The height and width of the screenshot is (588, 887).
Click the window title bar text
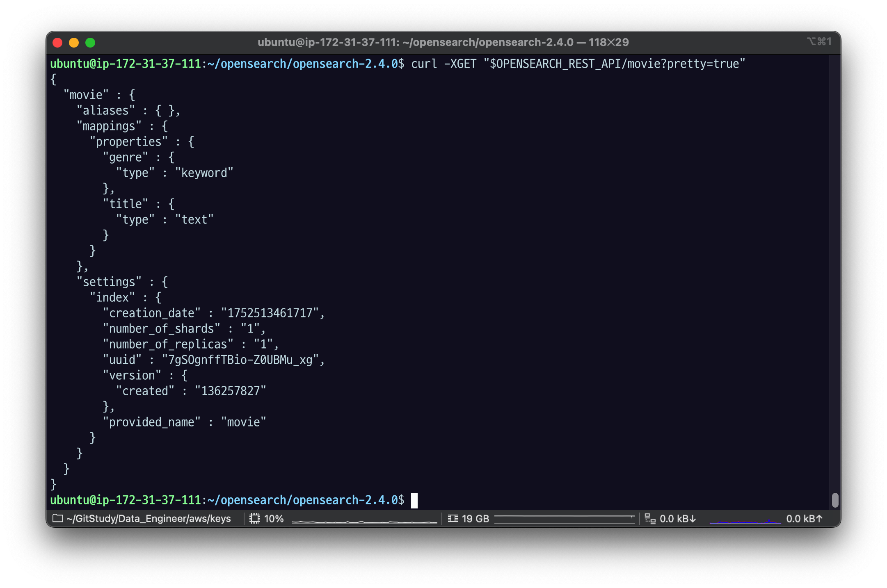(x=443, y=42)
